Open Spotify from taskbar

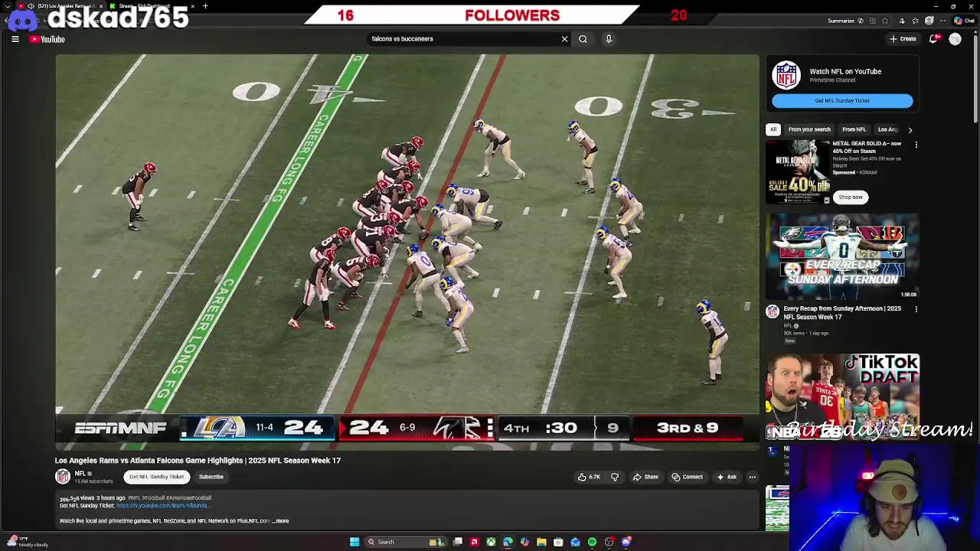coord(592,542)
